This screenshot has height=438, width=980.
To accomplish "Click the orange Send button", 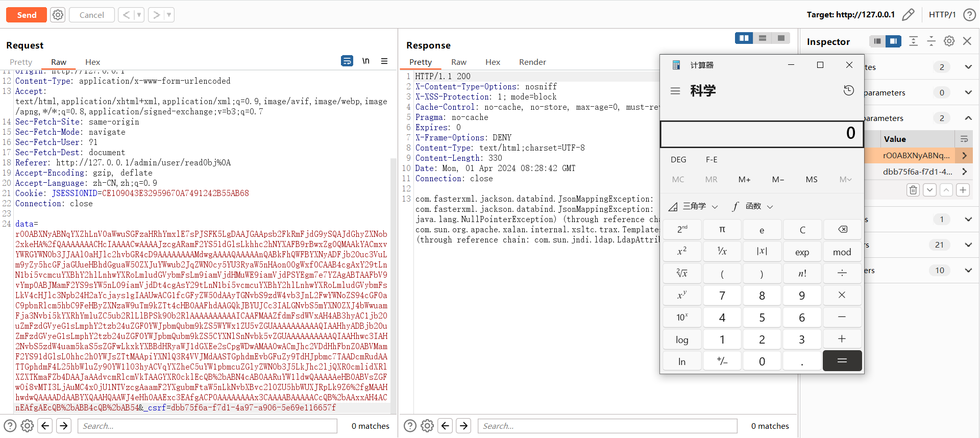I will click(x=27, y=15).
